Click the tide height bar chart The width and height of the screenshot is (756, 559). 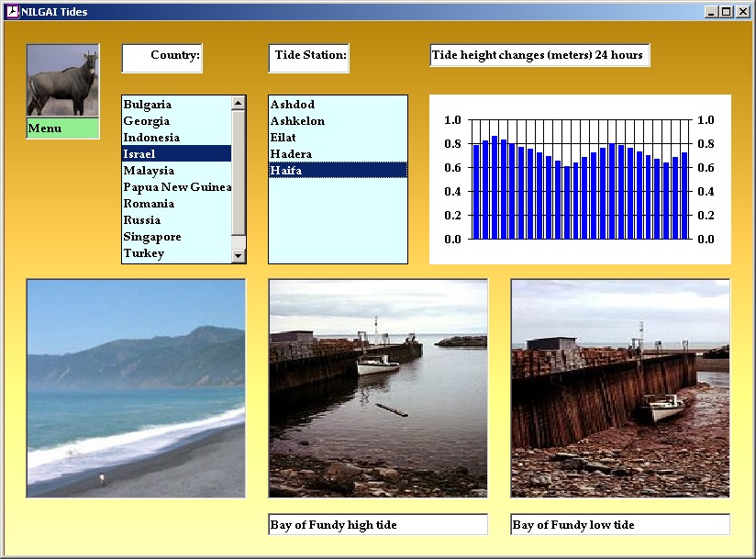[580, 180]
